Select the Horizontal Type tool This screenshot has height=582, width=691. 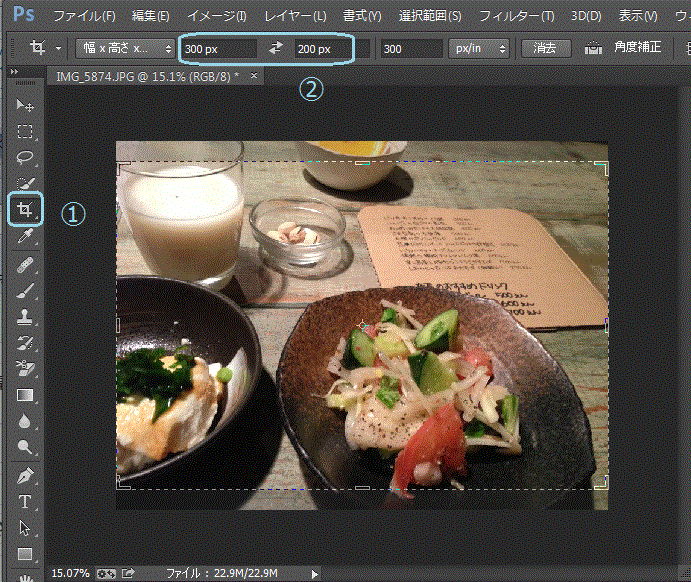[25, 502]
